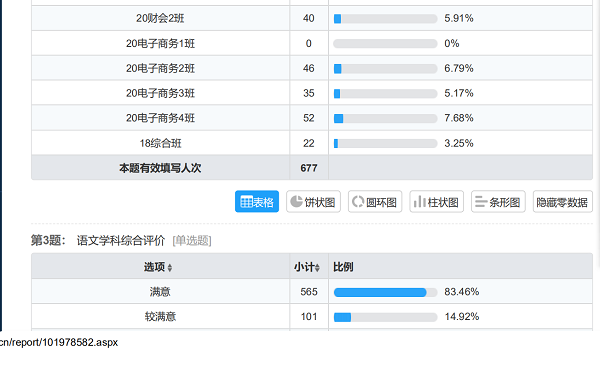Sort options by the 选项 column arrows
Image resolution: width=600 pixels, height=366 pixels.
(x=170, y=268)
